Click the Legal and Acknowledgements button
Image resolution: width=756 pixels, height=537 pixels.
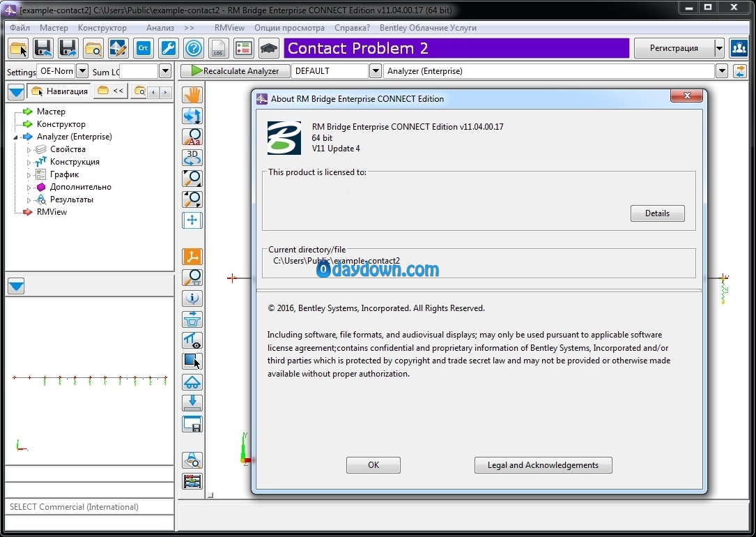click(543, 465)
